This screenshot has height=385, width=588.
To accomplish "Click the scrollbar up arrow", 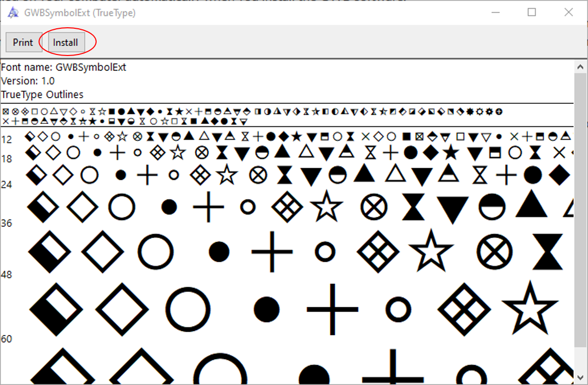I will click(x=580, y=67).
